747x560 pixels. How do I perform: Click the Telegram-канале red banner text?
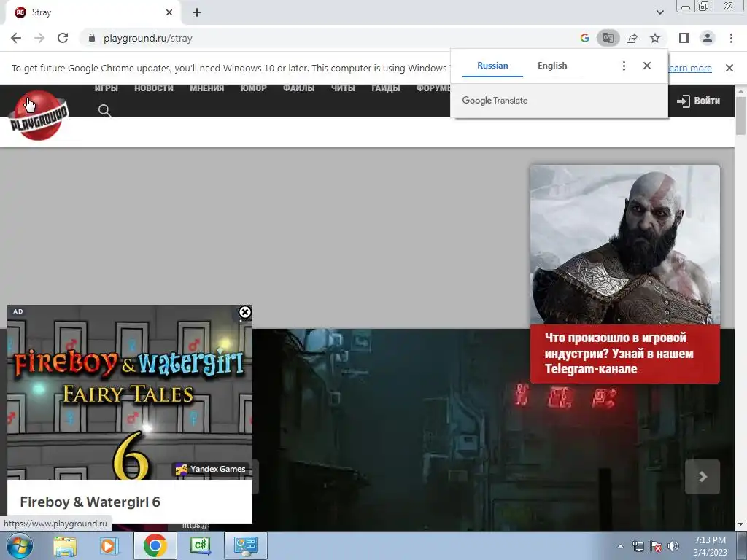point(619,354)
